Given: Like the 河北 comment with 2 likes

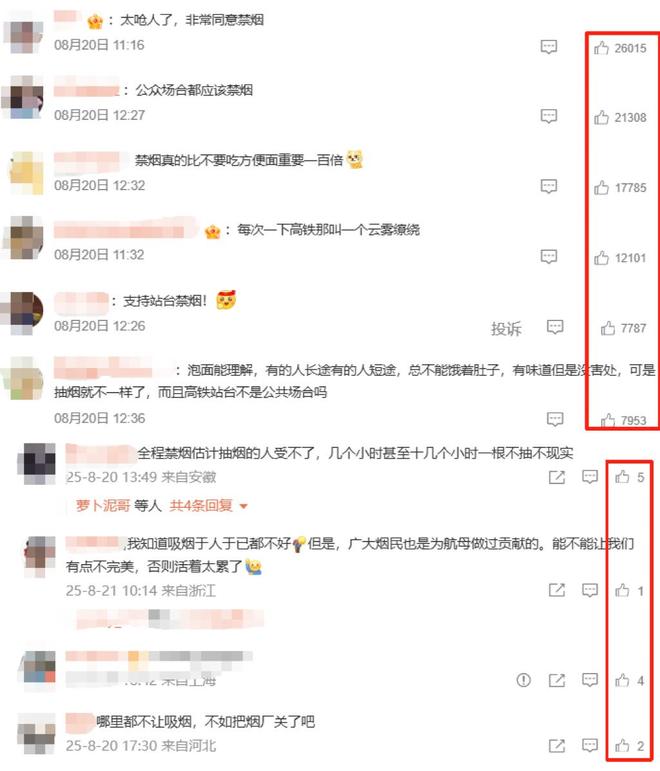Looking at the screenshot, I should pyautogui.click(x=622, y=745).
